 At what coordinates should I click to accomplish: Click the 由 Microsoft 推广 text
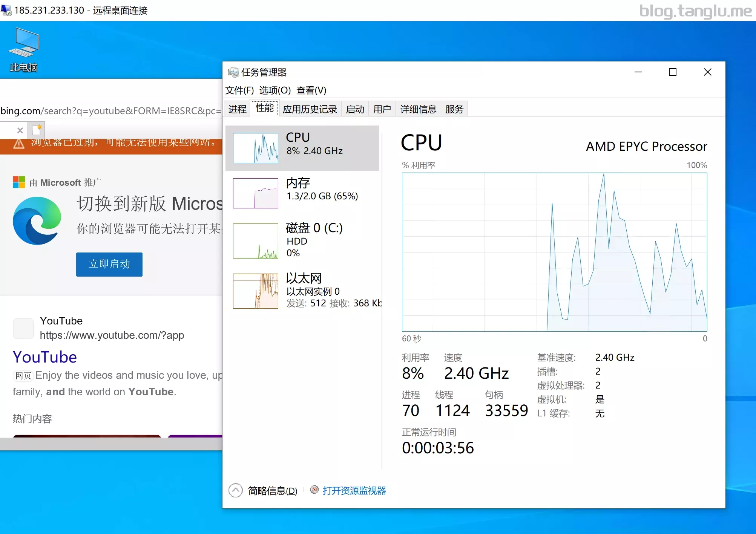pyautogui.click(x=66, y=183)
